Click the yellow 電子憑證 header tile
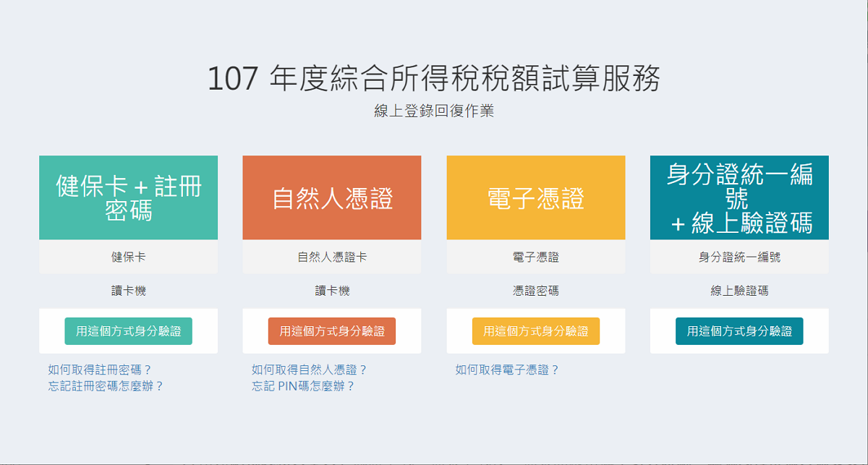This screenshot has height=465, width=868. 536,197
